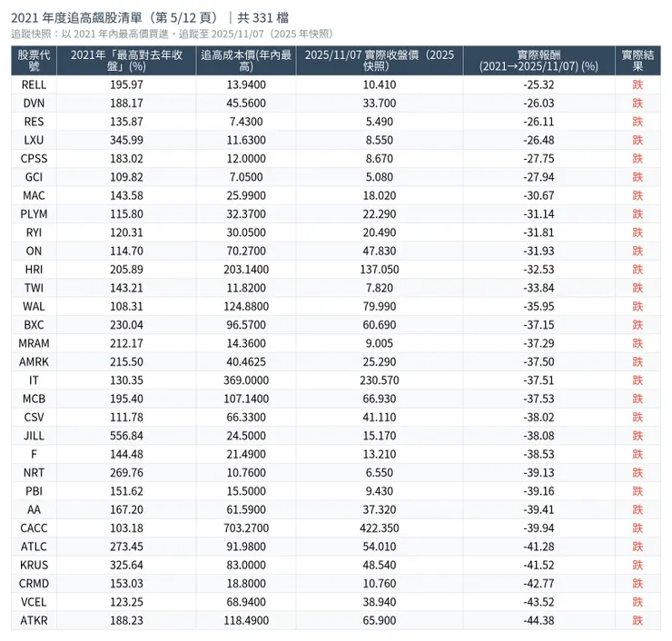Viewport: 672px width, 641px height.
Task: Select the ON ticker cell
Action: click(x=34, y=251)
